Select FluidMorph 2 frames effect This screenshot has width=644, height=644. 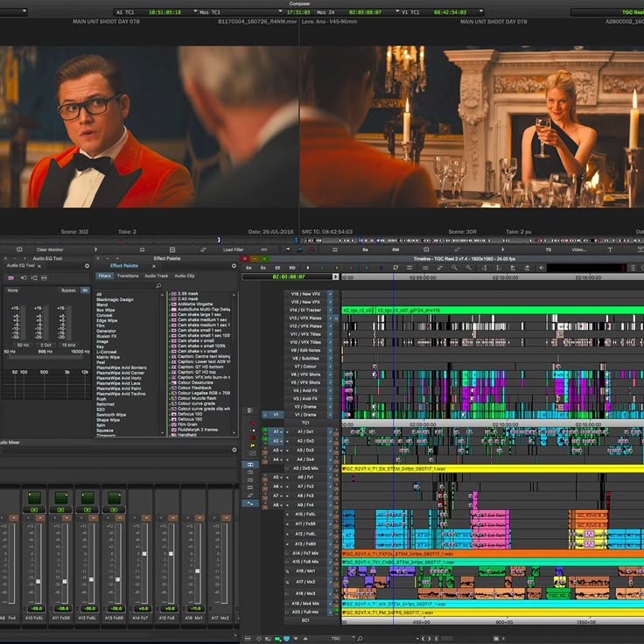pyautogui.click(x=198, y=430)
